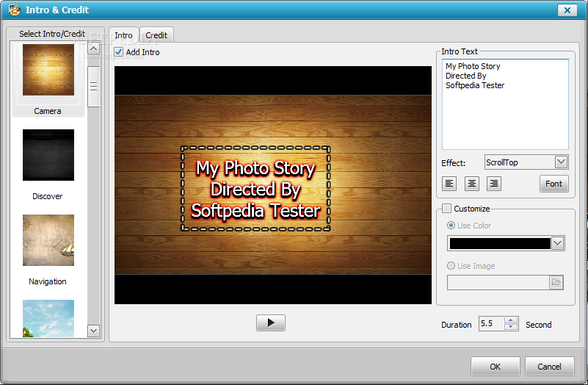Viewport: 588px width, 385px height.
Task: Enable the Add Intro checkbox
Action: 118,51
